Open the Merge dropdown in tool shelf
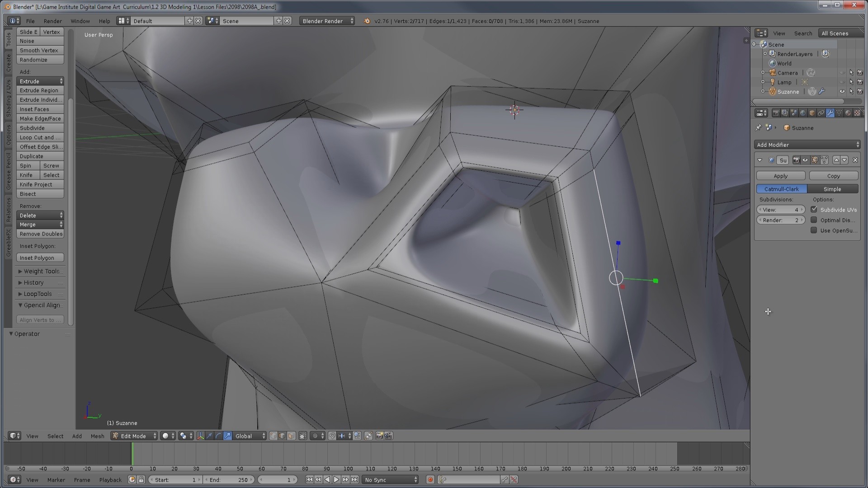868x488 pixels. pyautogui.click(x=40, y=225)
